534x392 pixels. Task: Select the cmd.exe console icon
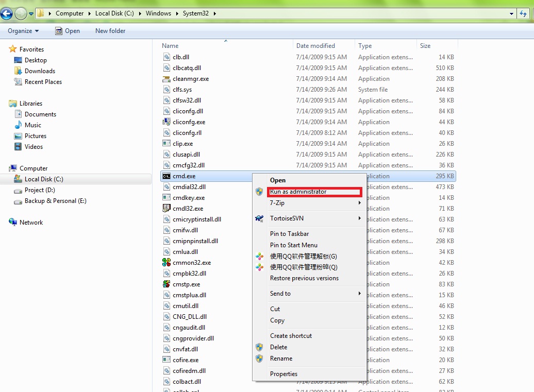pyautogui.click(x=166, y=176)
